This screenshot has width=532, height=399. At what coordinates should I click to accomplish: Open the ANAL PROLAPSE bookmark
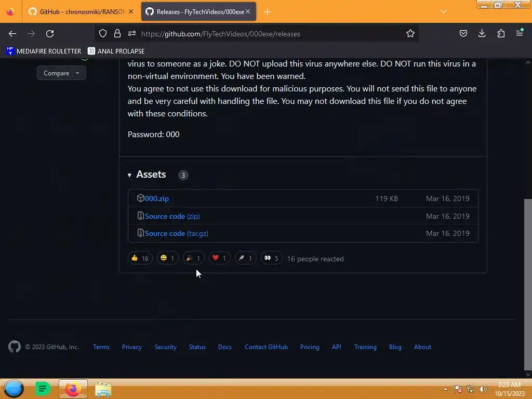(116, 51)
